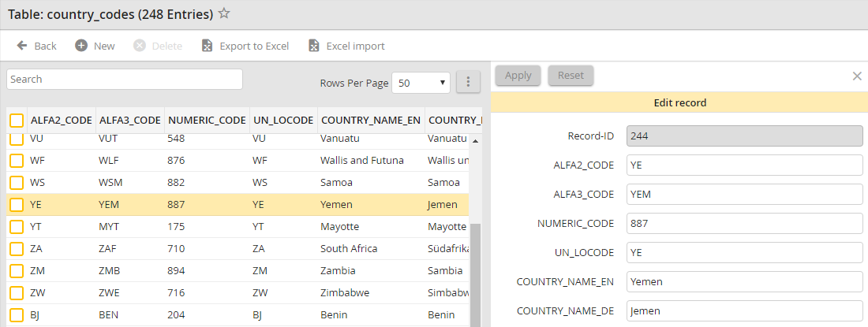The width and height of the screenshot is (868, 327).
Task: Click the numeric code 876 cell
Action: pos(176,161)
